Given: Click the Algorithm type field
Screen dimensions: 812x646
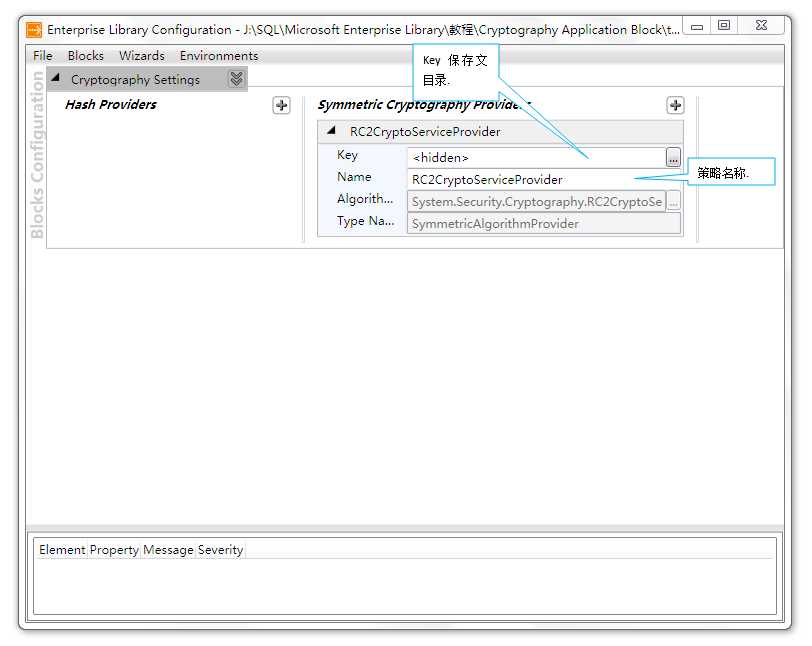Looking at the screenshot, I should point(536,202).
